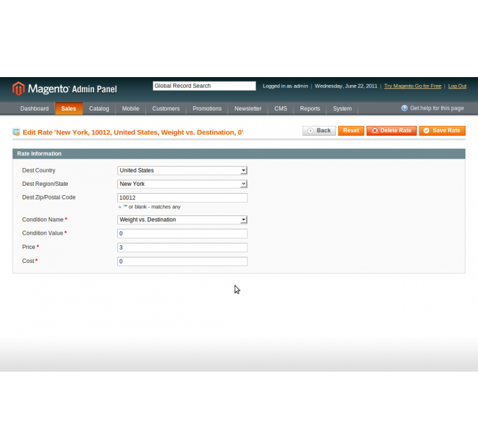Screen dimensions: 478x448
Task: Click the Log Out link
Action: [x=457, y=86]
